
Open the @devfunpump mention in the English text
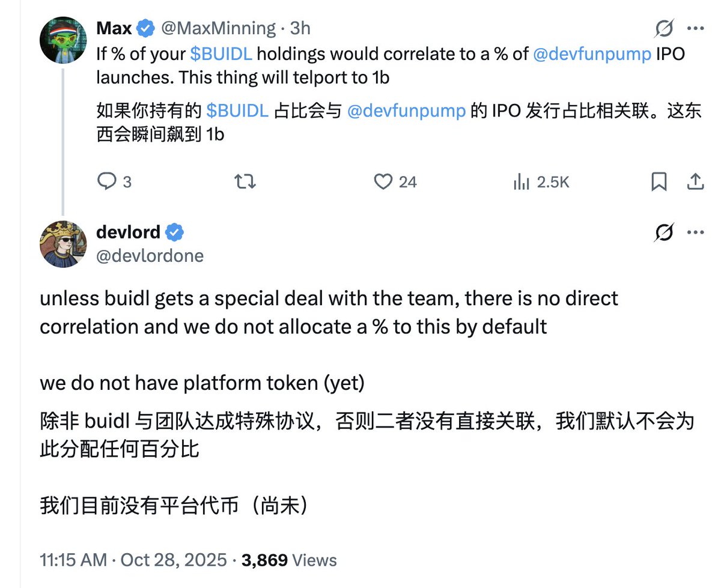pyautogui.click(x=591, y=54)
